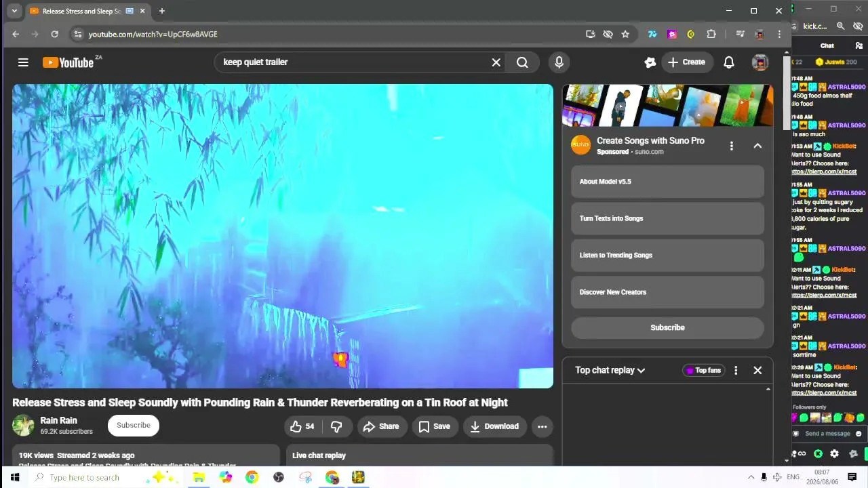Viewport: 868px width, 488px height.
Task: Click the Create button
Action: tap(687, 62)
